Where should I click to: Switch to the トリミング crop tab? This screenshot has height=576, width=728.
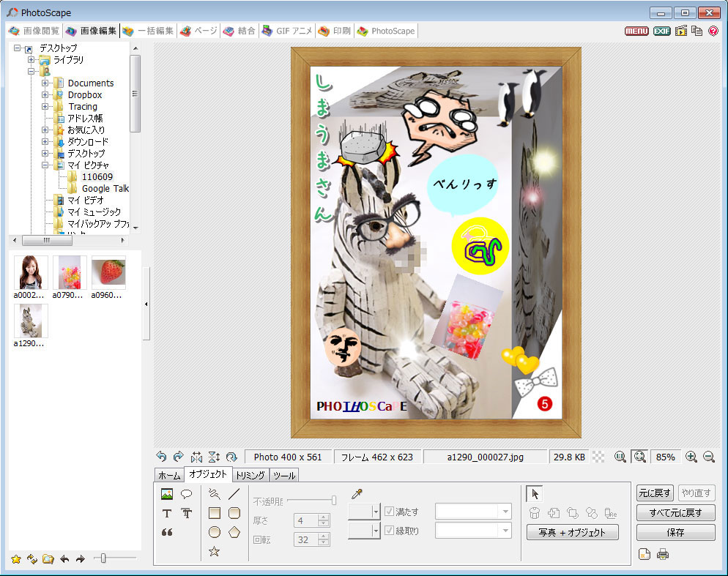250,475
